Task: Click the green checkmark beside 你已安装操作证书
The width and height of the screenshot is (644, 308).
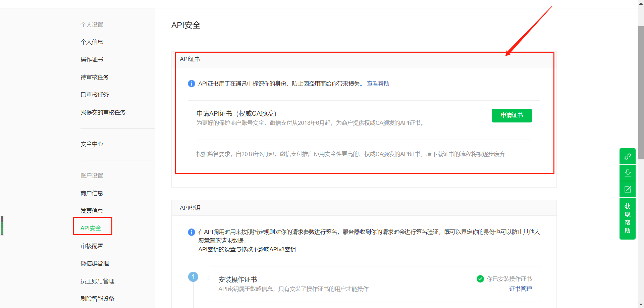Action: point(480,279)
